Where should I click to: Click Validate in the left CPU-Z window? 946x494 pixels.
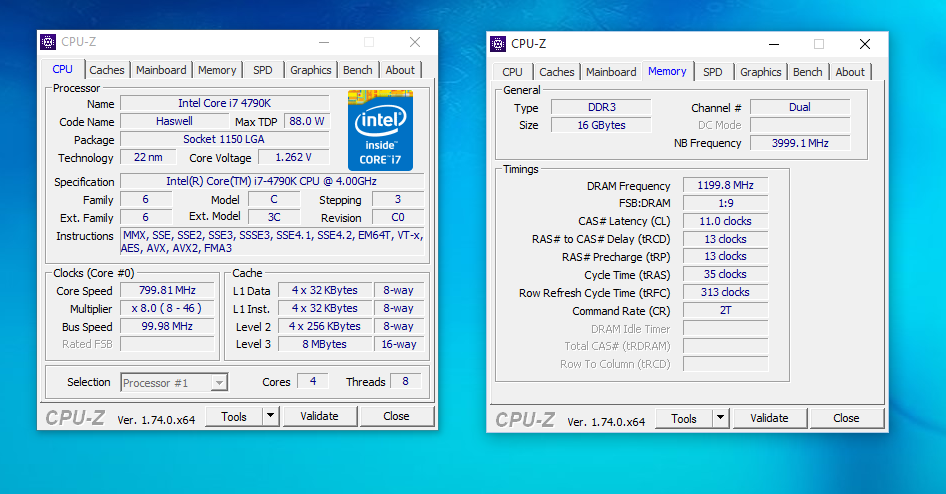(319, 416)
